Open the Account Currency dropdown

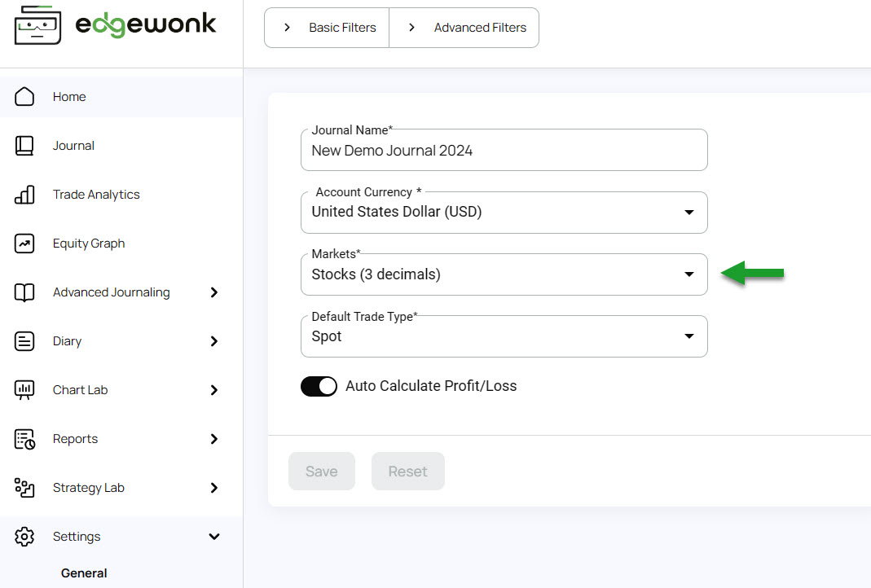(504, 213)
